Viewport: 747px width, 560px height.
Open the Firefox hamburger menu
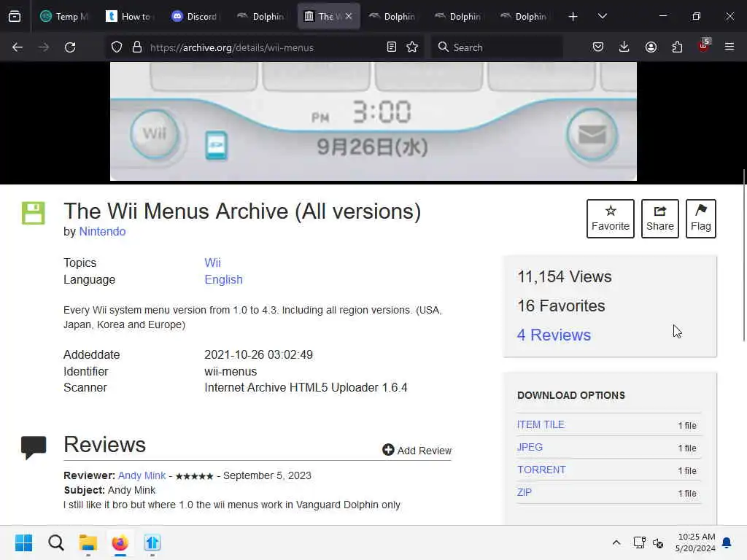(x=729, y=47)
